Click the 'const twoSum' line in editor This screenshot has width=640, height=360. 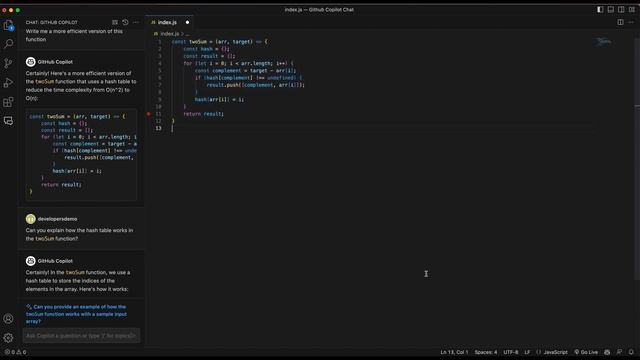(220, 42)
